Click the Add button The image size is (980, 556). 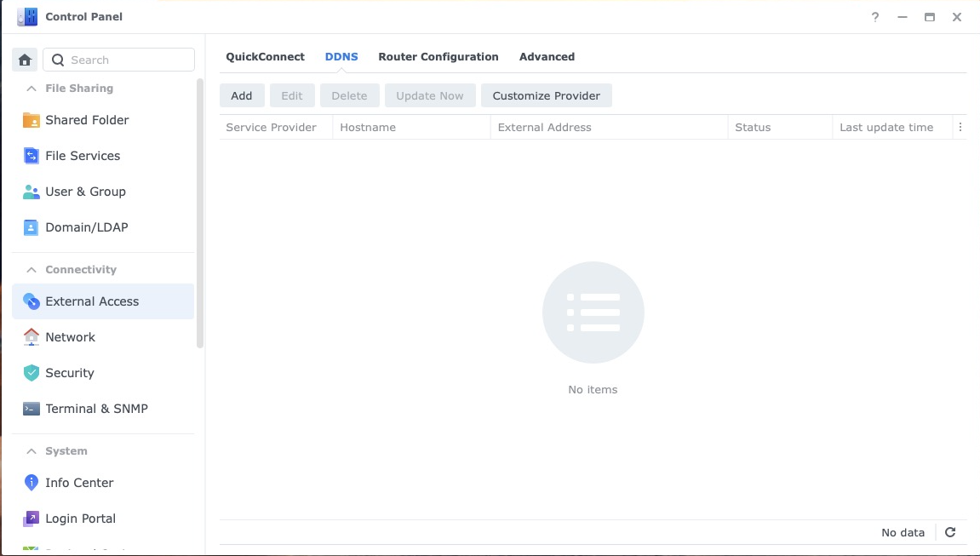click(242, 95)
